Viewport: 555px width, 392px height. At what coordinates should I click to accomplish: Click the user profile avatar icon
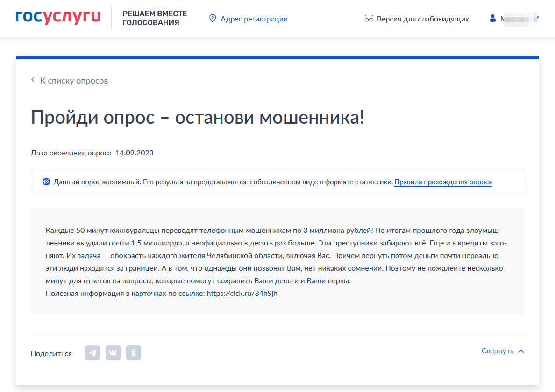(492, 19)
